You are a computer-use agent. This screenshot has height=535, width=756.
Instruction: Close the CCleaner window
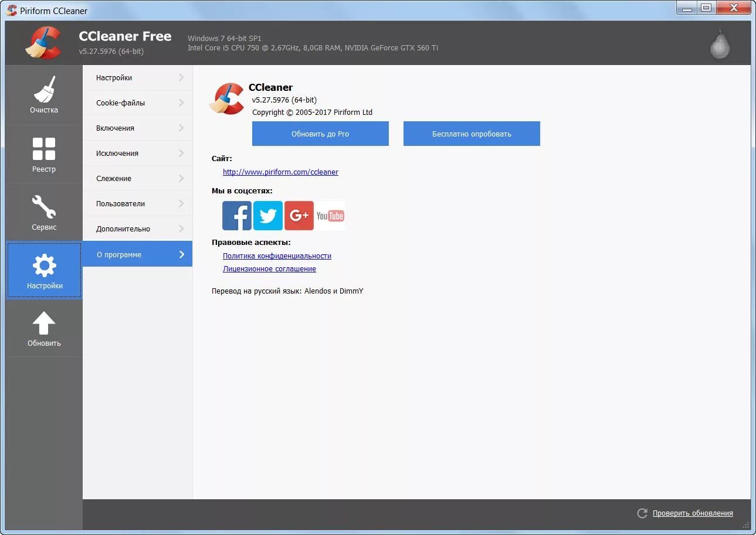[733, 8]
